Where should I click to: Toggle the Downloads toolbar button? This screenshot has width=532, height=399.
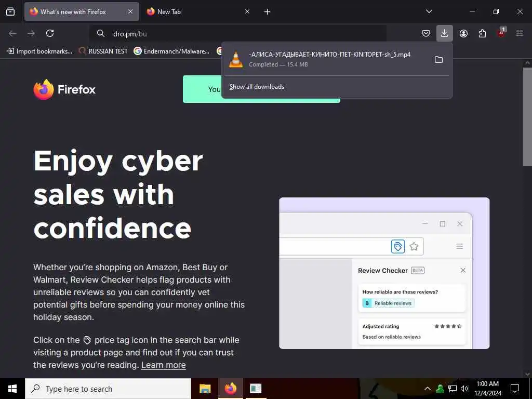(445, 33)
